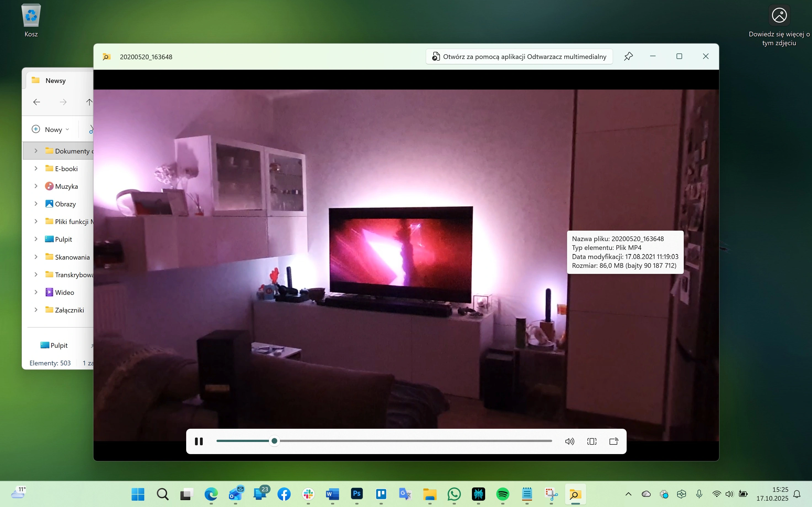
Task: Expand the Wideo folder chevron
Action: [x=36, y=292]
